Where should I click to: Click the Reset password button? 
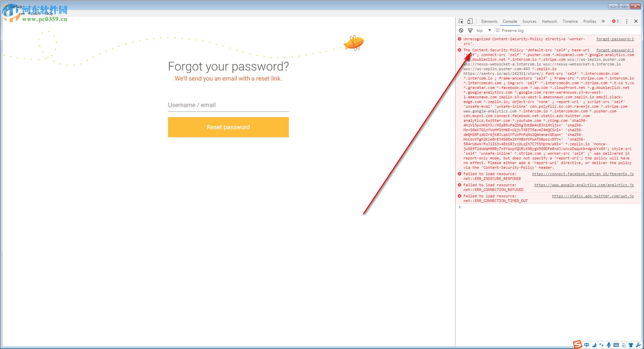pyautogui.click(x=228, y=127)
